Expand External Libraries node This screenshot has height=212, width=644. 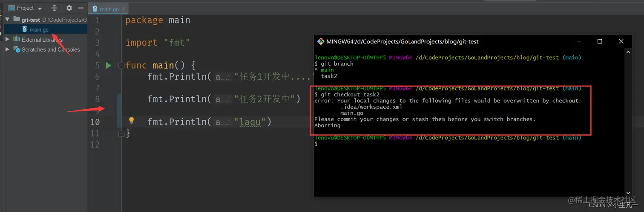coord(7,39)
